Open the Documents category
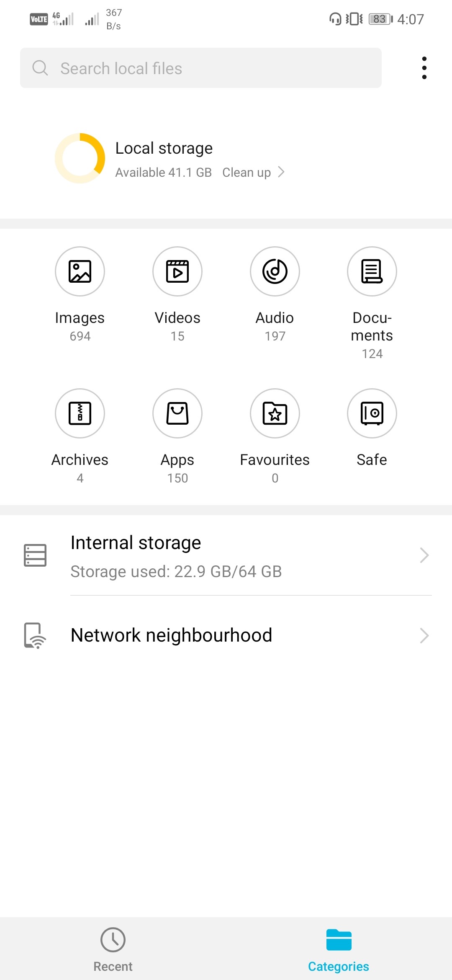Screen dimensions: 452x980 (x=372, y=271)
